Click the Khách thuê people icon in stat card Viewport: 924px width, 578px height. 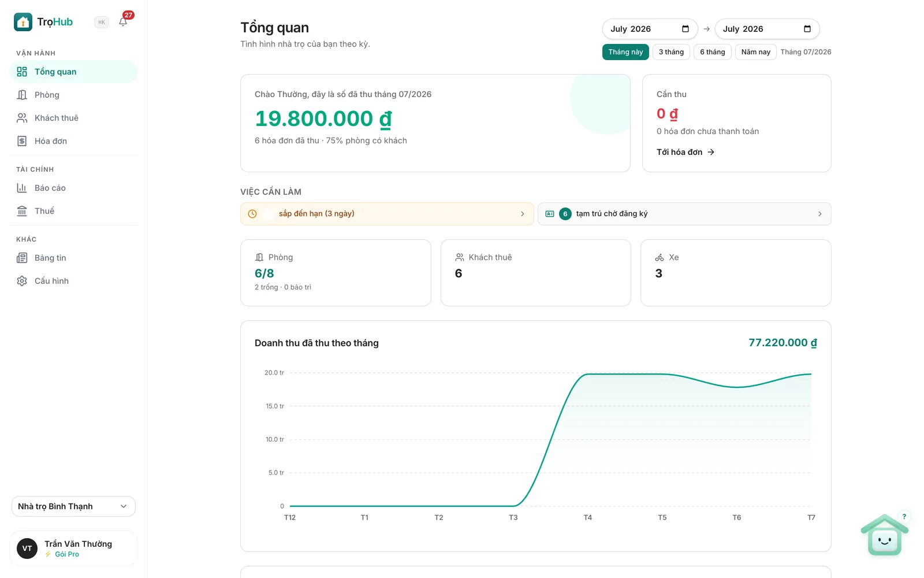(460, 257)
